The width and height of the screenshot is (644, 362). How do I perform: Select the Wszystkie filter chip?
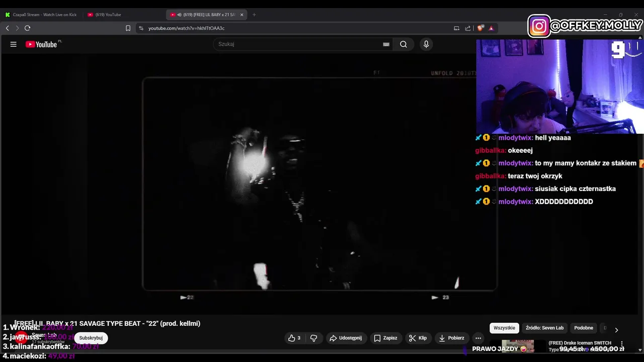[x=504, y=328]
